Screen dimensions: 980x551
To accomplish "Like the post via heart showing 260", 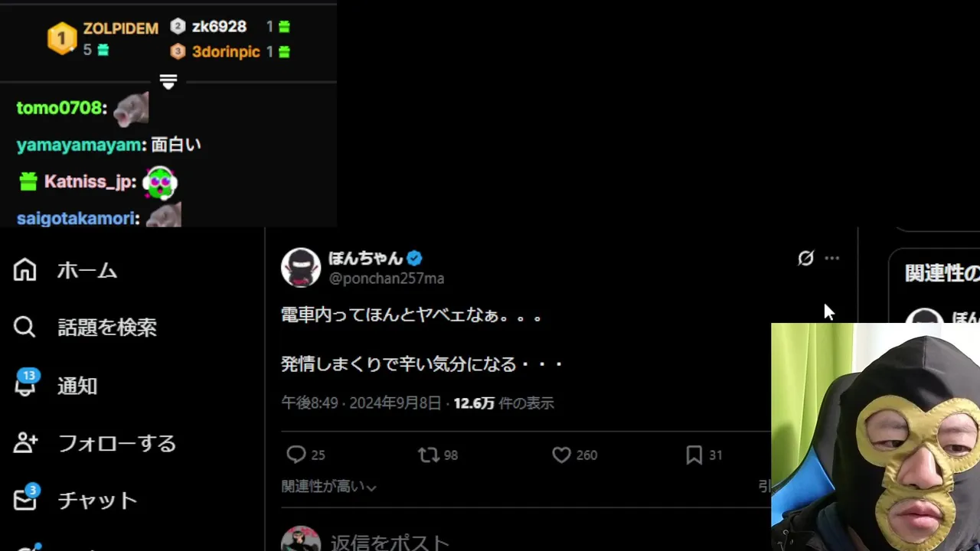I will 561,455.
